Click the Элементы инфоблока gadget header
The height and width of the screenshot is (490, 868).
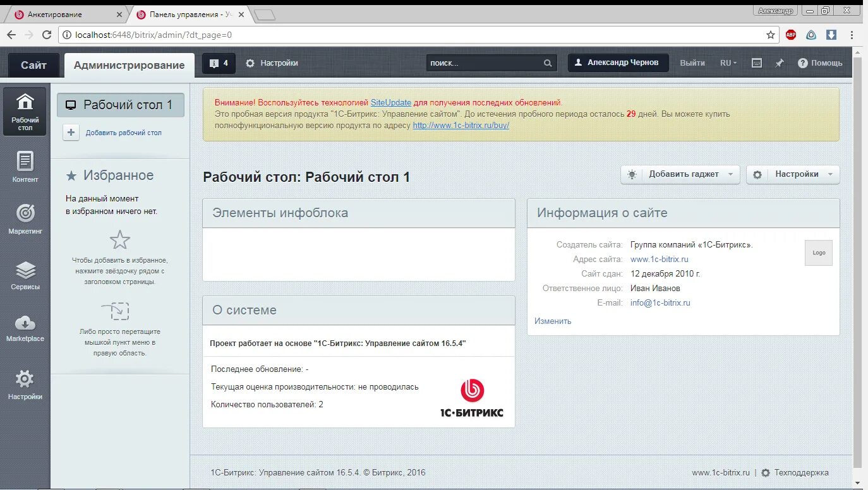(x=359, y=213)
